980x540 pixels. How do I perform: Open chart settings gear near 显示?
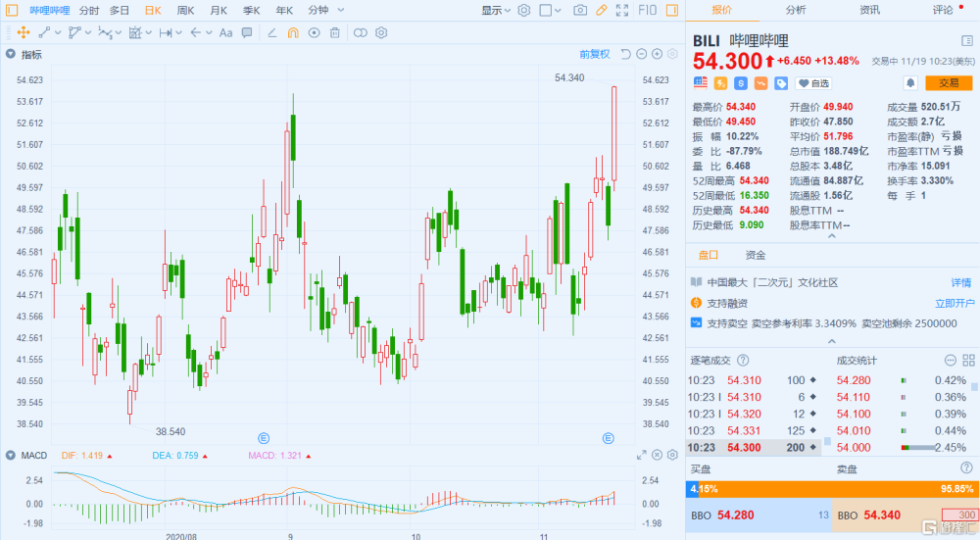523,10
